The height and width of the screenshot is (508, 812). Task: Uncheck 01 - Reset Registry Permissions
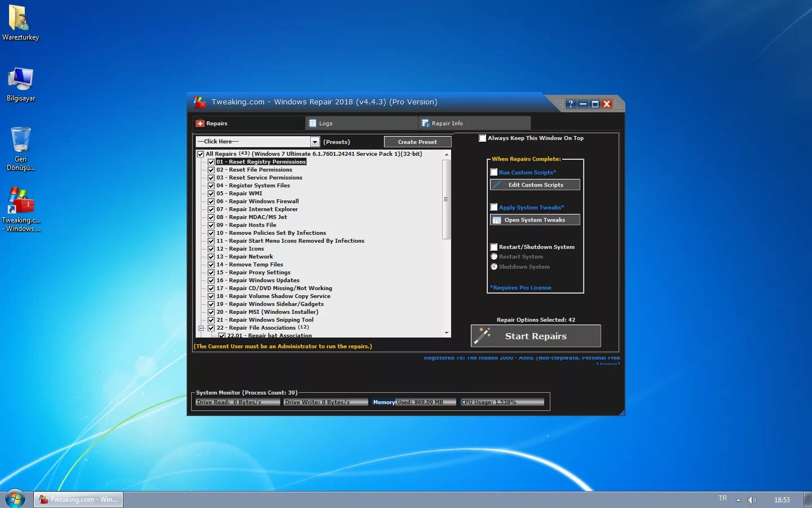point(211,162)
